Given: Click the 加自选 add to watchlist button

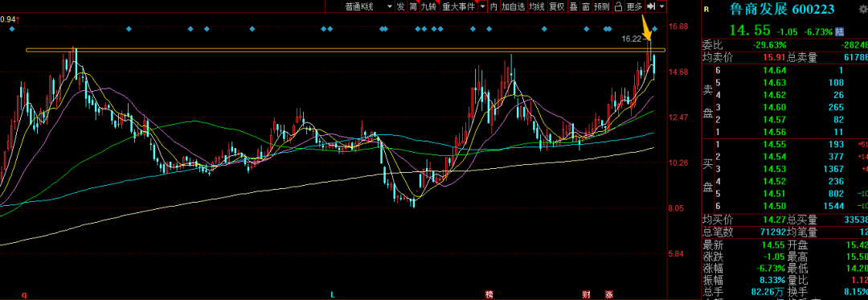Looking at the screenshot, I should (513, 6).
